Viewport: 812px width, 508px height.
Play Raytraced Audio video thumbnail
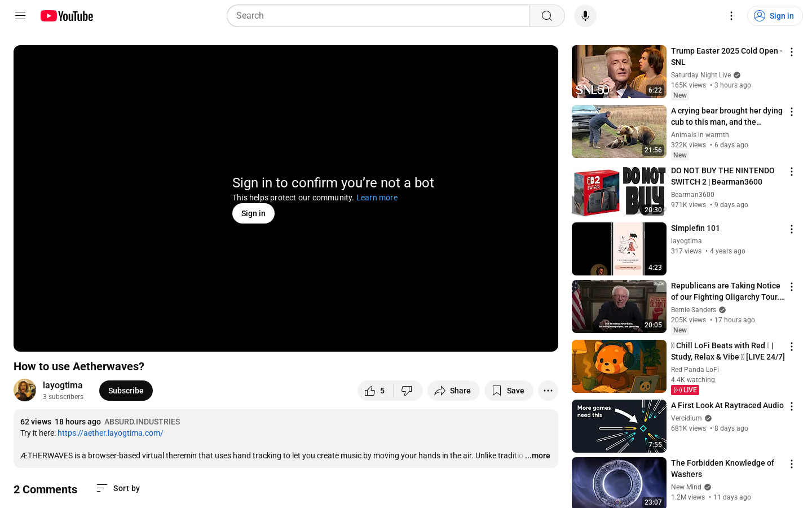click(x=619, y=426)
